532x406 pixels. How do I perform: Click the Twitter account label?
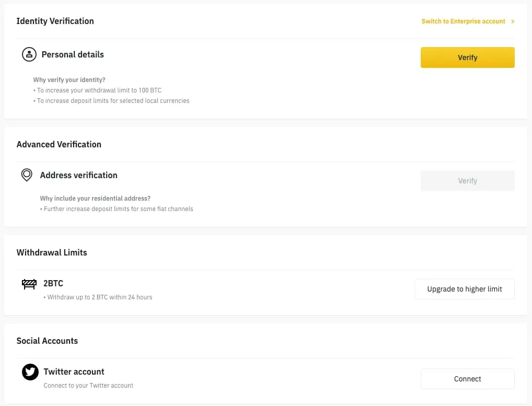(74, 372)
